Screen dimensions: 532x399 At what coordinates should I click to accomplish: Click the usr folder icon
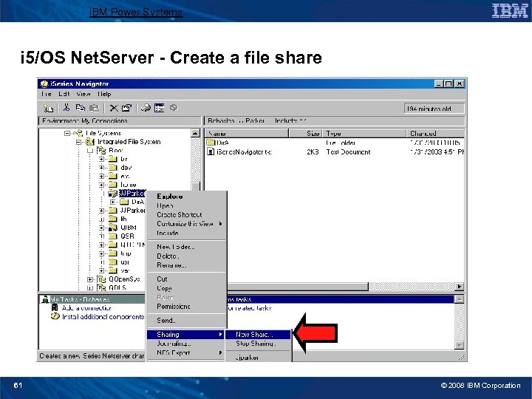click(112, 262)
